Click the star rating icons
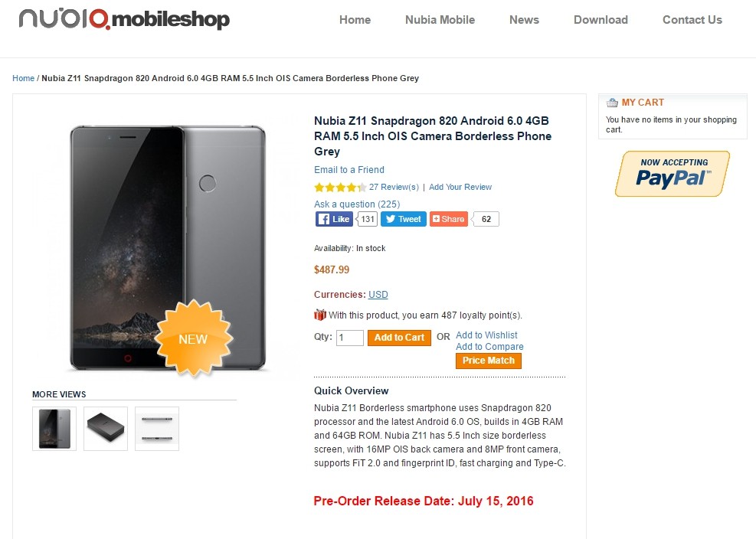This screenshot has height=539, width=756. pyautogui.click(x=340, y=187)
